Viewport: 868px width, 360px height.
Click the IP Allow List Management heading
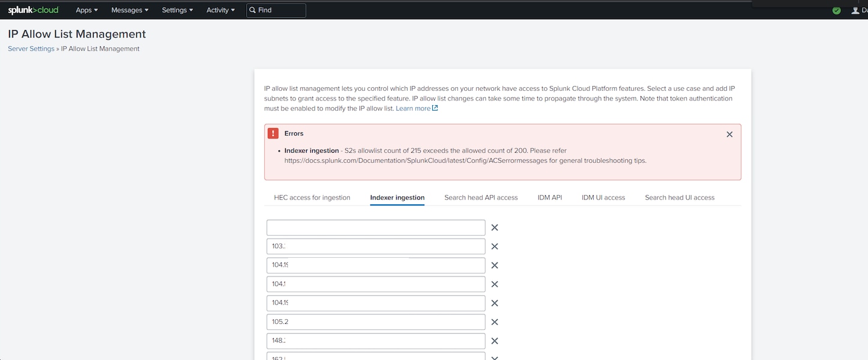tap(77, 34)
